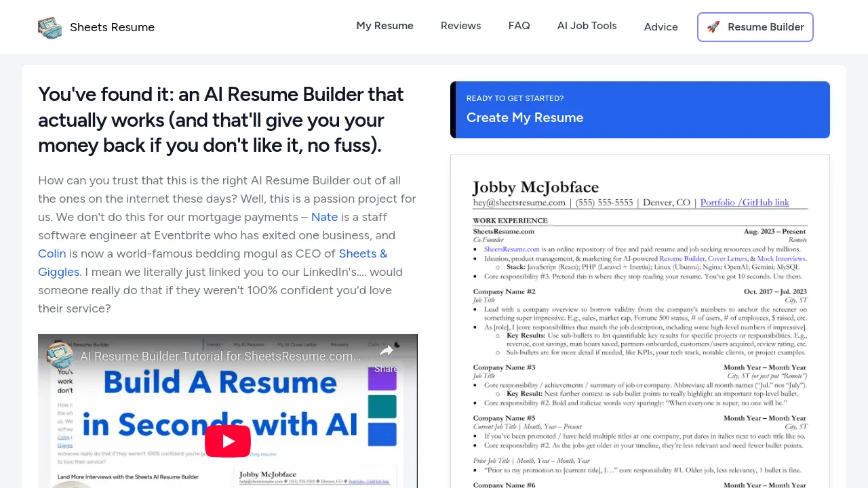Open the My Resume menu item
Screen dimensions: 868x488
pos(384,26)
